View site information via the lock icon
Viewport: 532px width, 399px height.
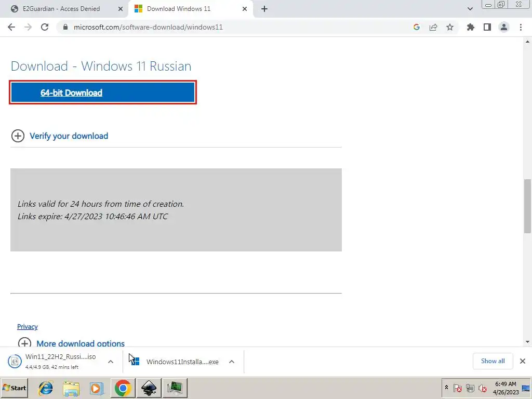pyautogui.click(x=65, y=27)
